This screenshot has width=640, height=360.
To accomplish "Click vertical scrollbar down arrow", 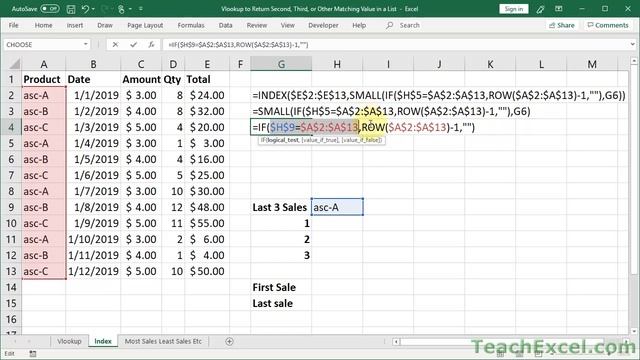I will click(633, 331).
